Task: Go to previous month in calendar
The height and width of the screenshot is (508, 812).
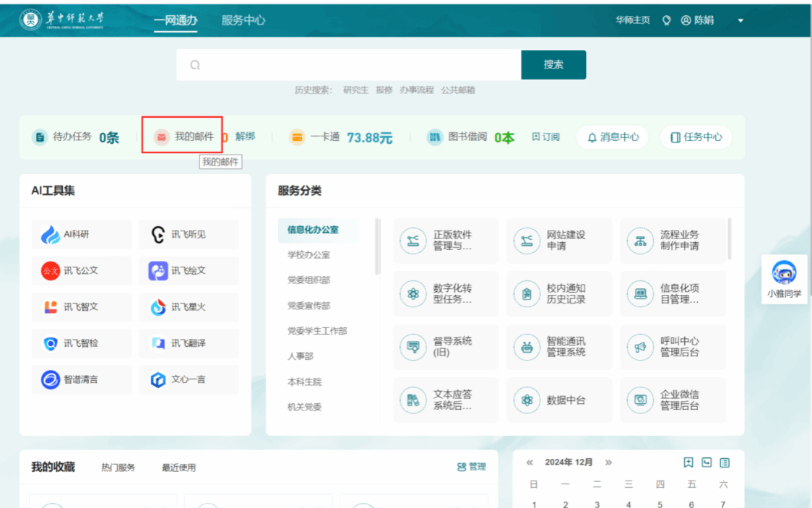Action: pos(530,462)
